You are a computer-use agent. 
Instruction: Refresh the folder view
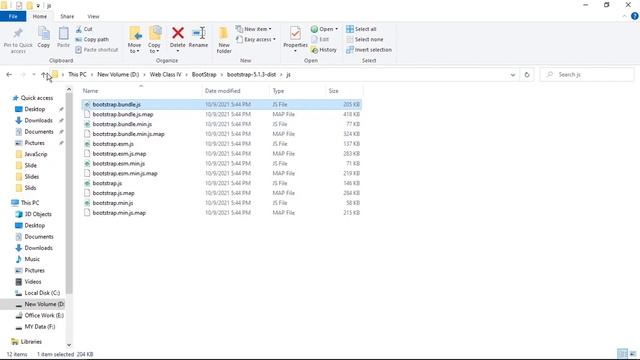(527, 75)
